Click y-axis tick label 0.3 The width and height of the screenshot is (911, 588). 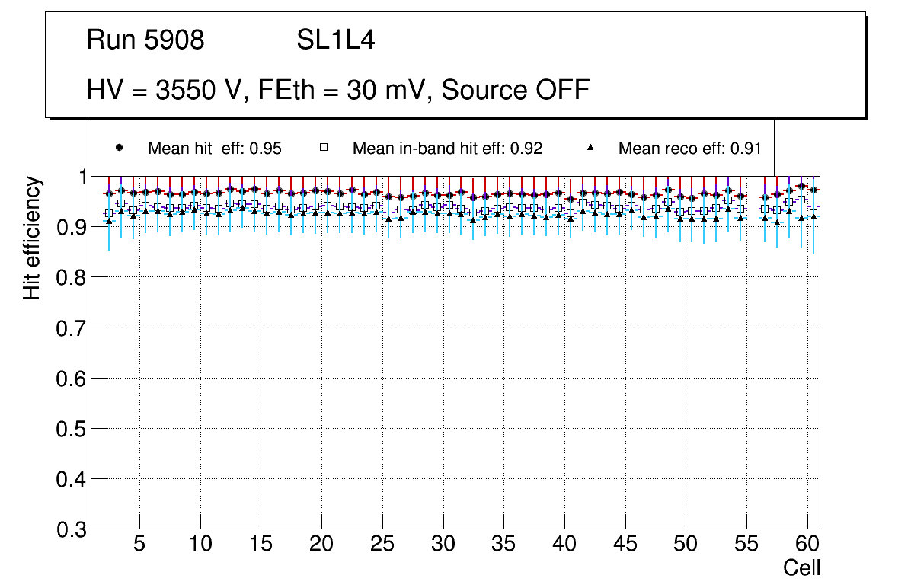coord(71,529)
